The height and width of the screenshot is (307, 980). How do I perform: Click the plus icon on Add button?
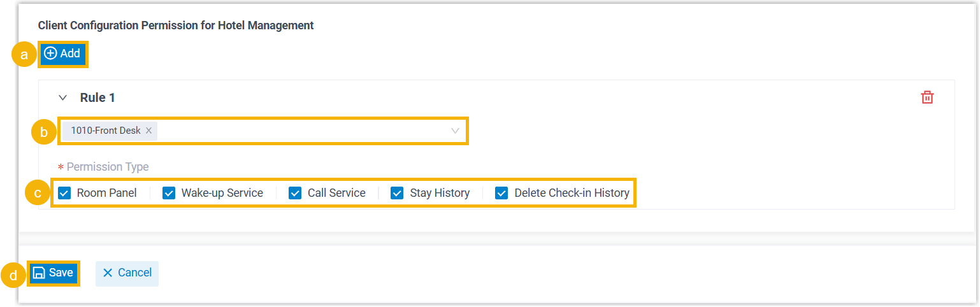(50, 54)
